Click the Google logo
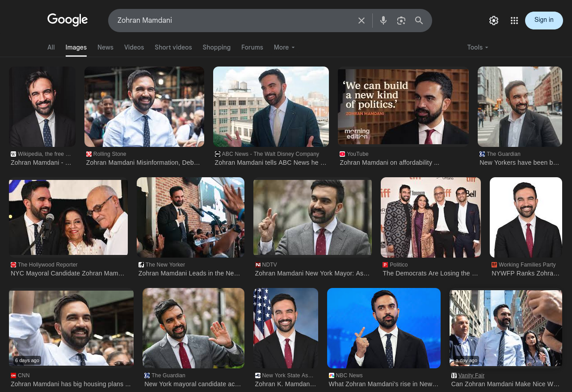The height and width of the screenshot is (392, 572). (67, 20)
